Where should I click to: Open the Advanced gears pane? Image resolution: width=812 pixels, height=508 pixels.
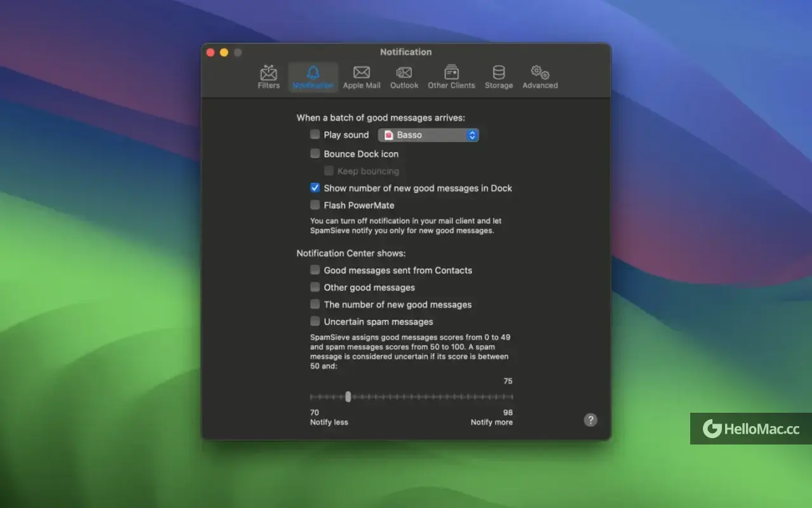[540, 77]
